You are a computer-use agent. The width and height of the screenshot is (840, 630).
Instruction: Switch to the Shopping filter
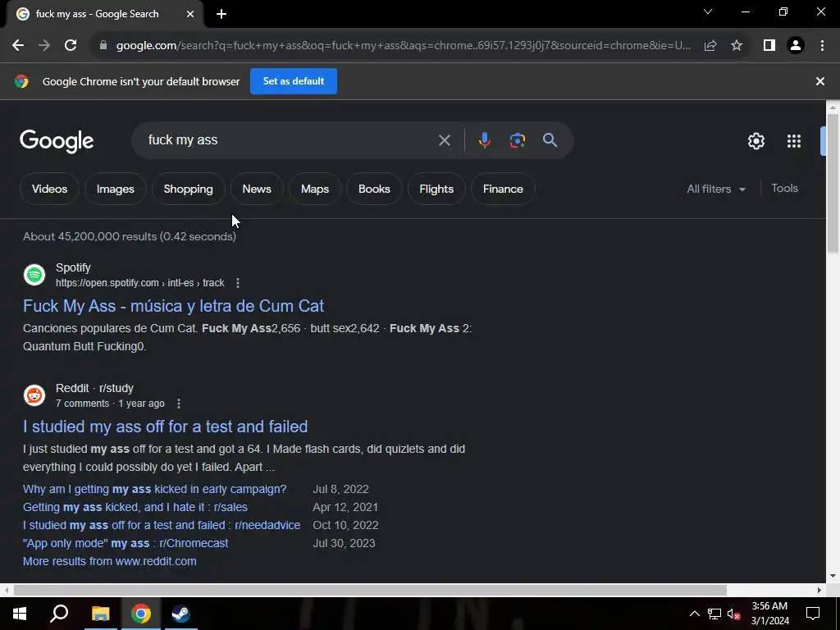pyautogui.click(x=188, y=189)
